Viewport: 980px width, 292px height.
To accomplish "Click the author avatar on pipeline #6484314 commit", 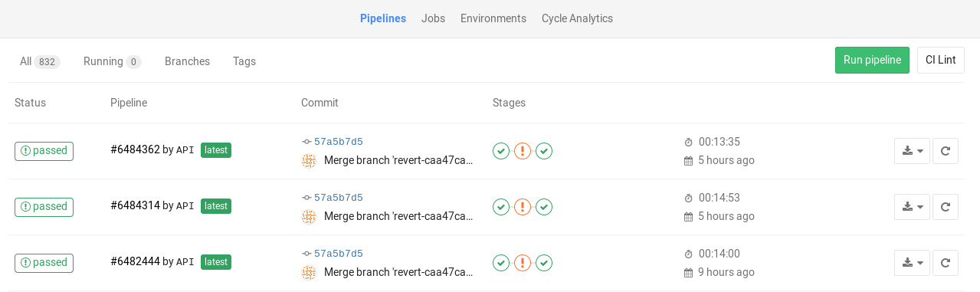I will click(309, 217).
